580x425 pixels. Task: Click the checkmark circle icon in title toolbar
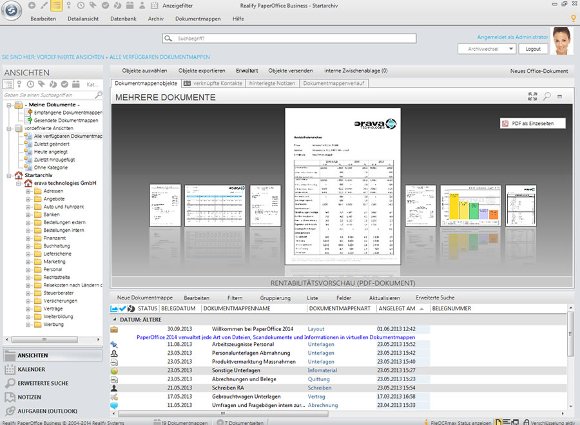(x=105, y=6)
